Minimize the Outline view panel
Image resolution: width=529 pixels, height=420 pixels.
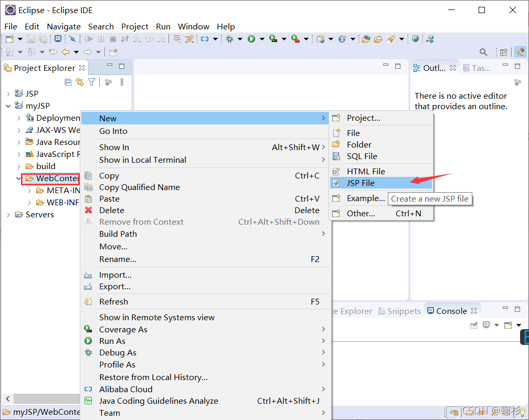coord(505,65)
